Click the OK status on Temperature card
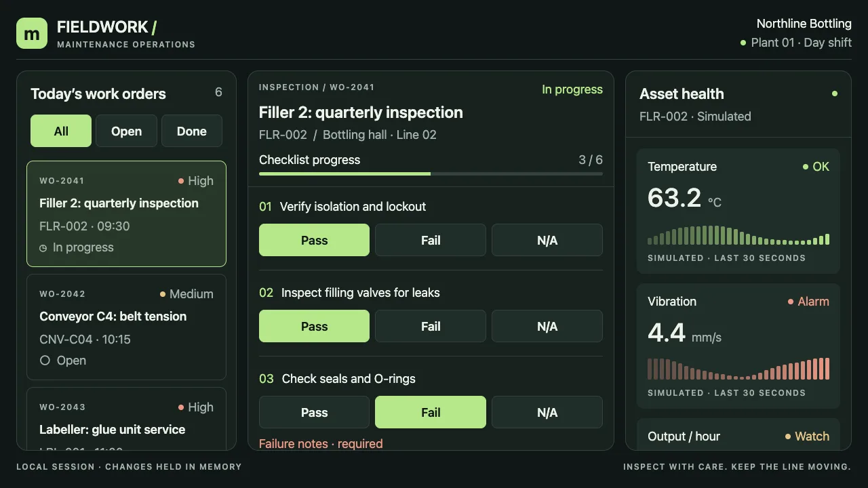Viewport: 868px width, 488px height. (816, 167)
